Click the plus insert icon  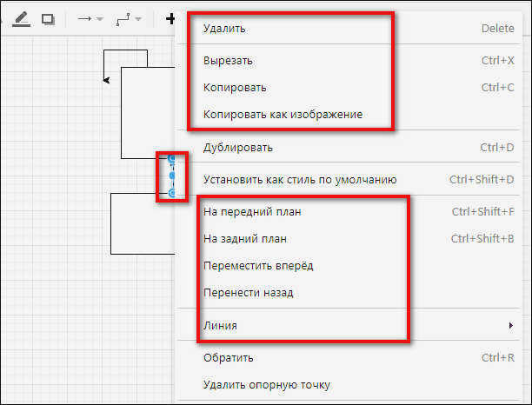pyautogui.click(x=170, y=19)
